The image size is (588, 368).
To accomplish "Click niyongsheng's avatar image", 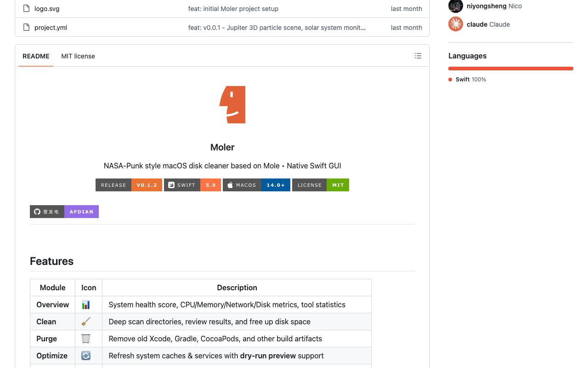I will click(x=456, y=6).
